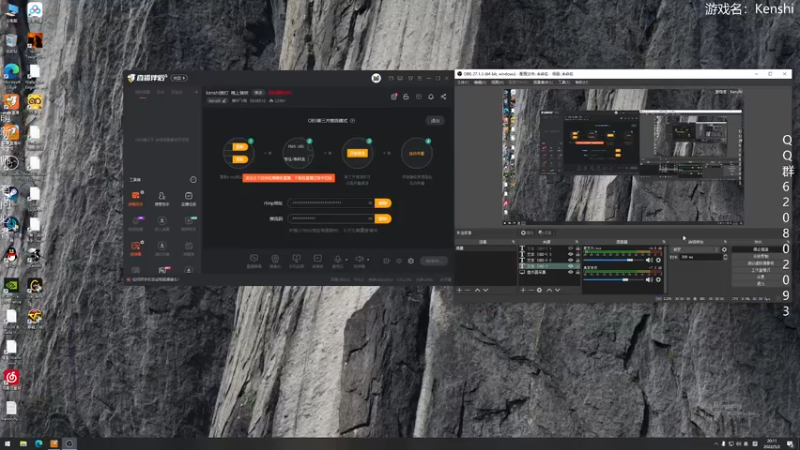This screenshot has width=800, height=450.
Task: Reveal the stream key with its eye icon
Action: coord(370,218)
